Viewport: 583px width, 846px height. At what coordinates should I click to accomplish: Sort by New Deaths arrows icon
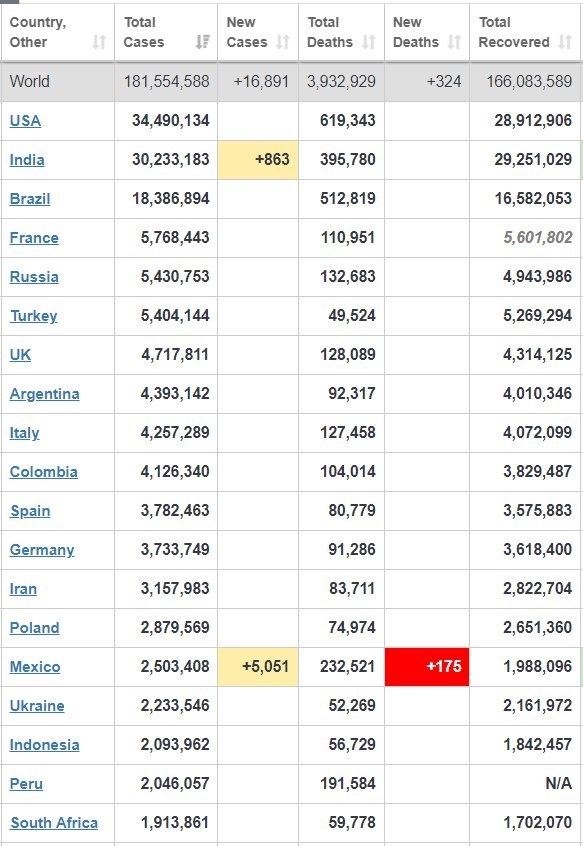click(x=455, y=42)
